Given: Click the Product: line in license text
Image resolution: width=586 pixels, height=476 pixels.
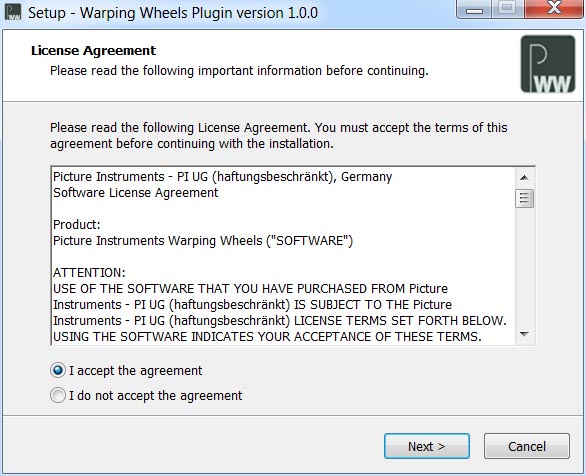Looking at the screenshot, I should pyautogui.click(x=77, y=225).
